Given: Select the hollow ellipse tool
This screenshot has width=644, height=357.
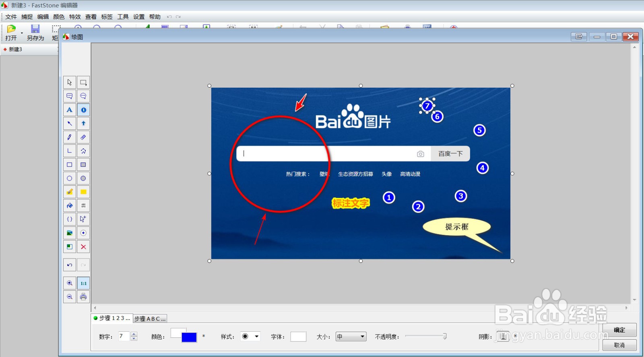Looking at the screenshot, I should pos(69,178).
